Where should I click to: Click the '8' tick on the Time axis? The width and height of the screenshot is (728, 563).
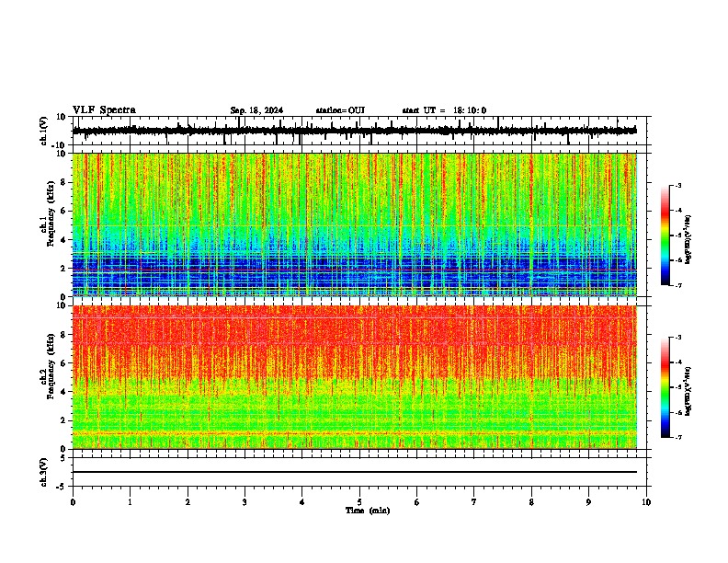[x=531, y=502]
